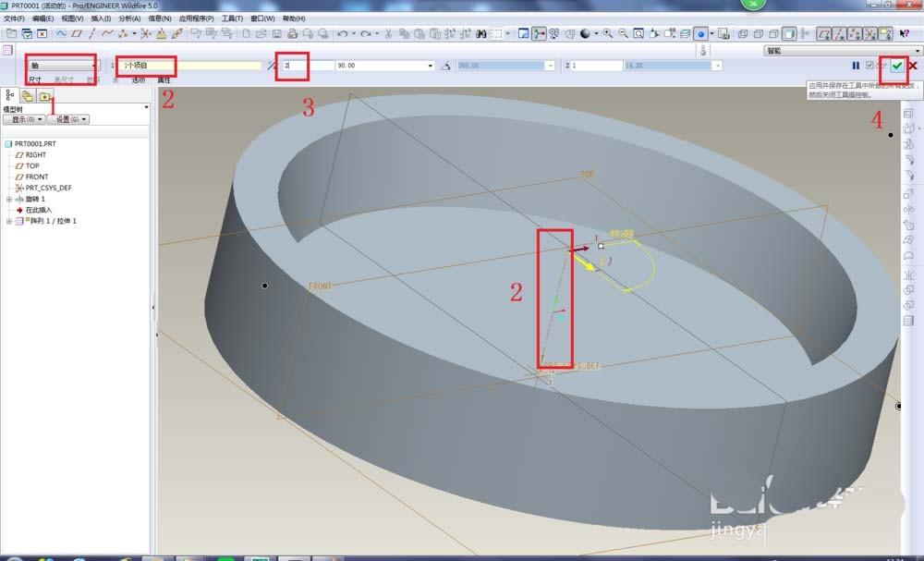Viewport: 924px width, 561px height.
Task: Open the 文件(F) menu
Action: pos(15,18)
